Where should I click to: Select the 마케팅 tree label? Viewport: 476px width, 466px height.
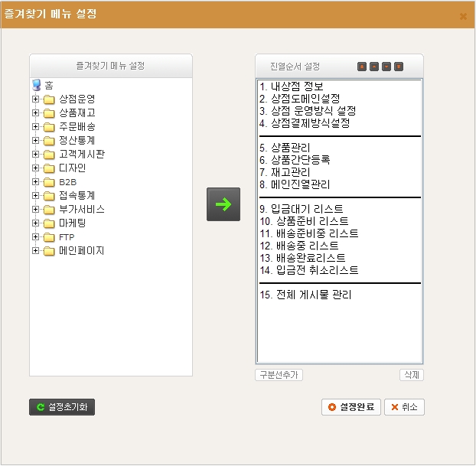click(x=72, y=223)
